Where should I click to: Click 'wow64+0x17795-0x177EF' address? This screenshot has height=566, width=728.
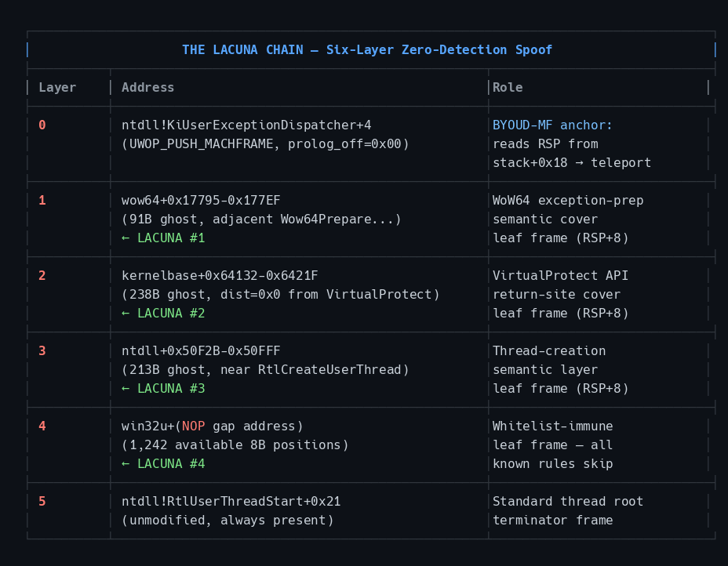pyautogui.click(x=201, y=201)
